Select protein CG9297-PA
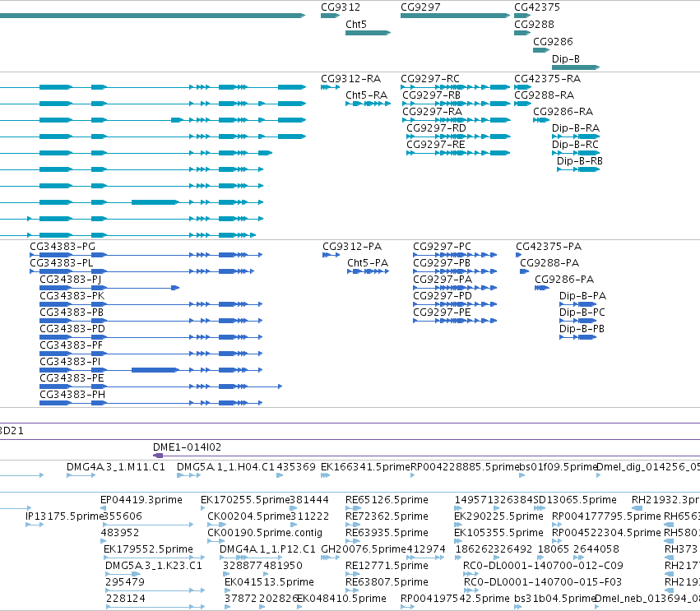The width and height of the screenshot is (700, 611). click(442, 280)
